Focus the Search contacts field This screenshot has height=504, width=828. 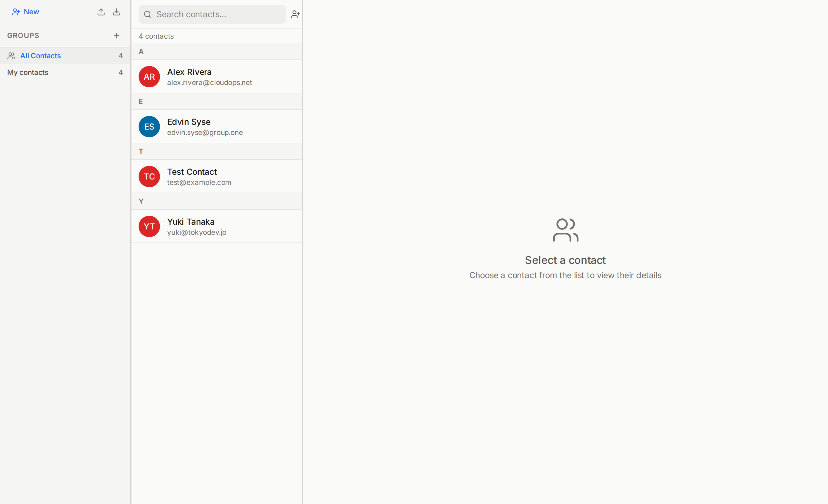[x=218, y=15]
